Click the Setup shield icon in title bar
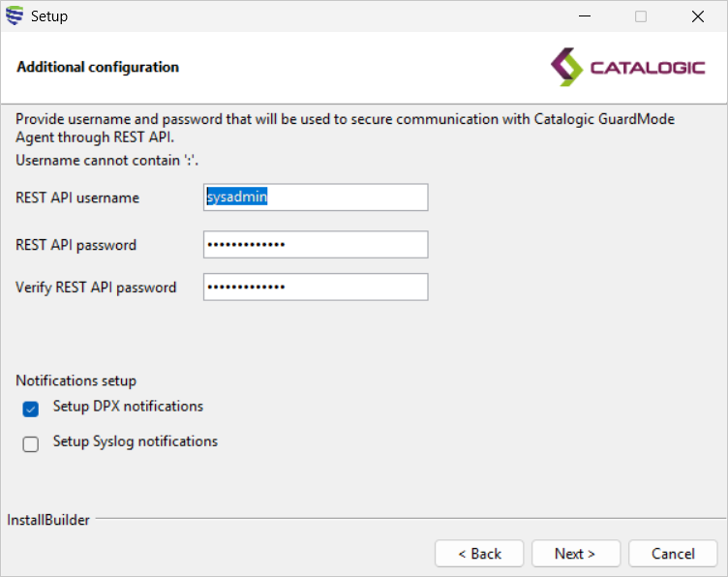Screen dimensions: 728x577 pyautogui.click(x=15, y=15)
